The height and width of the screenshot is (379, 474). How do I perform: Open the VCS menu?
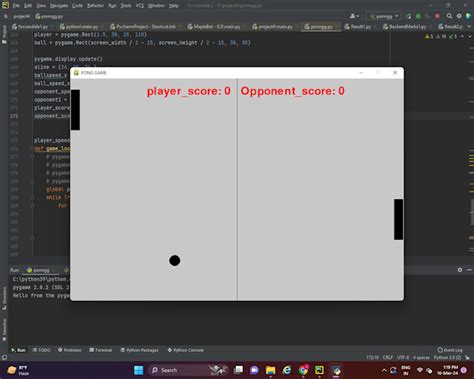140,6
